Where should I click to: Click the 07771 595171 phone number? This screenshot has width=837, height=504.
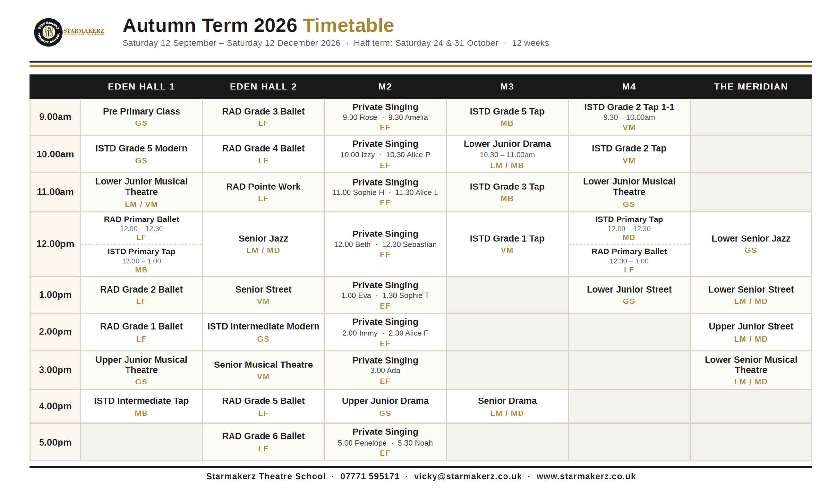coord(370,476)
